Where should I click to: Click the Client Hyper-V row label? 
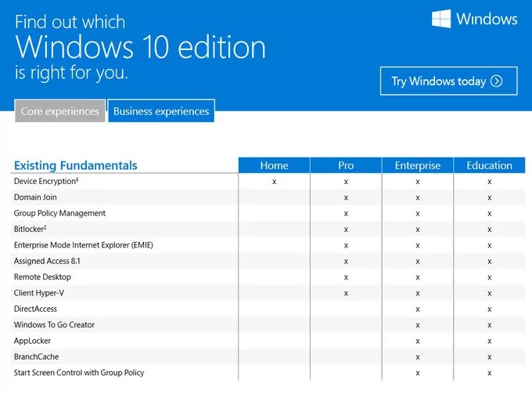point(39,293)
